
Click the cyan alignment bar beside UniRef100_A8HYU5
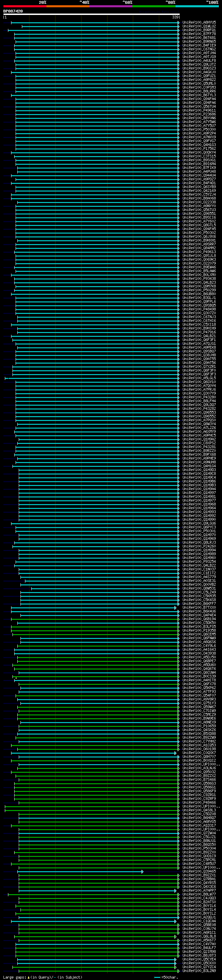point(95,23)
